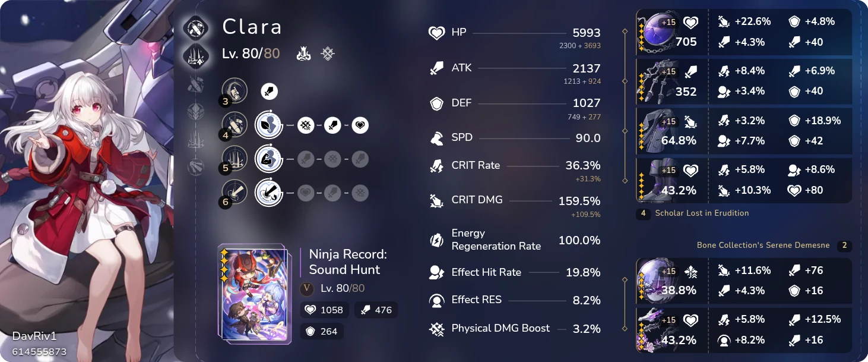Screen dimensions: 868x362
Task: Open the Light Cone panel icon in sidebar
Action: coord(196,57)
